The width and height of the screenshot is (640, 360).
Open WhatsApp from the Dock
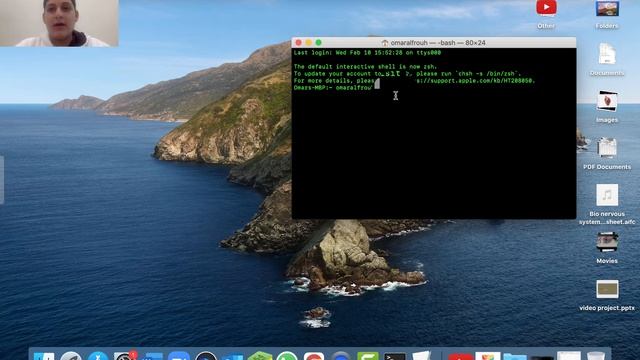click(x=287, y=356)
